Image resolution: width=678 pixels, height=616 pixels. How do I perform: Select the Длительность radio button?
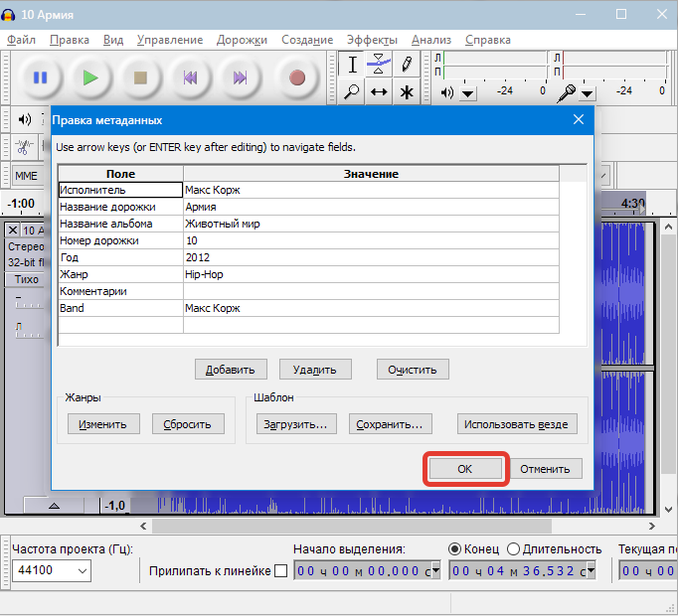tap(514, 548)
